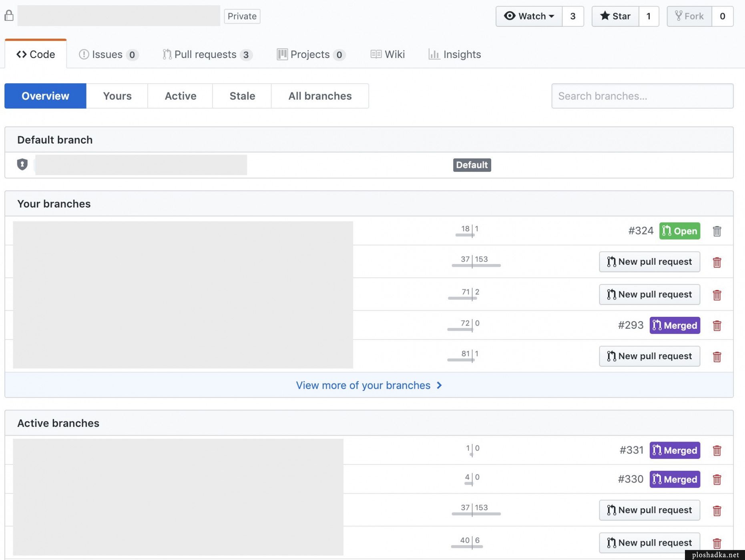Viewport: 745px width, 560px height.
Task: Click the lock icon beside the repository name
Action: pyautogui.click(x=9, y=15)
